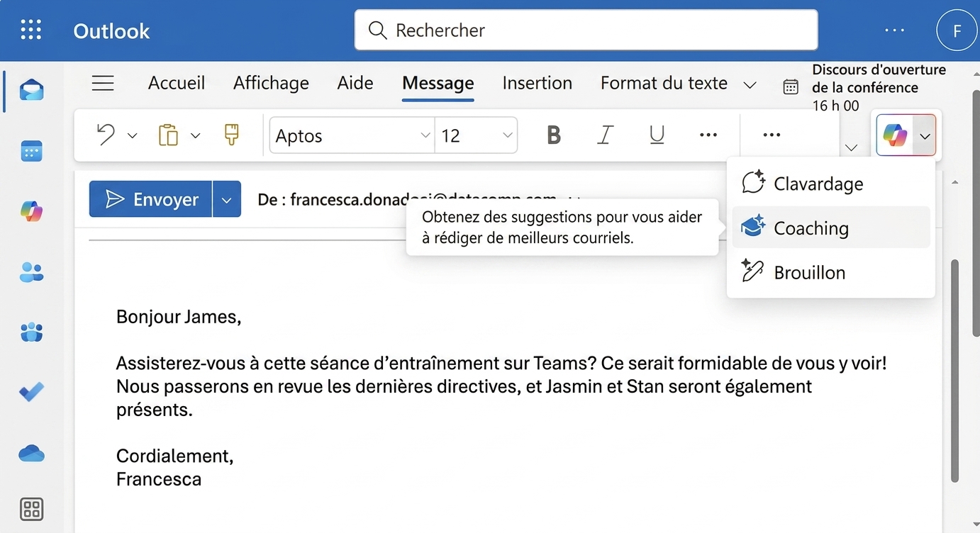The image size is (980, 533).
Task: Open ribbon overflow ellipsis menu
Action: pyautogui.click(x=772, y=135)
